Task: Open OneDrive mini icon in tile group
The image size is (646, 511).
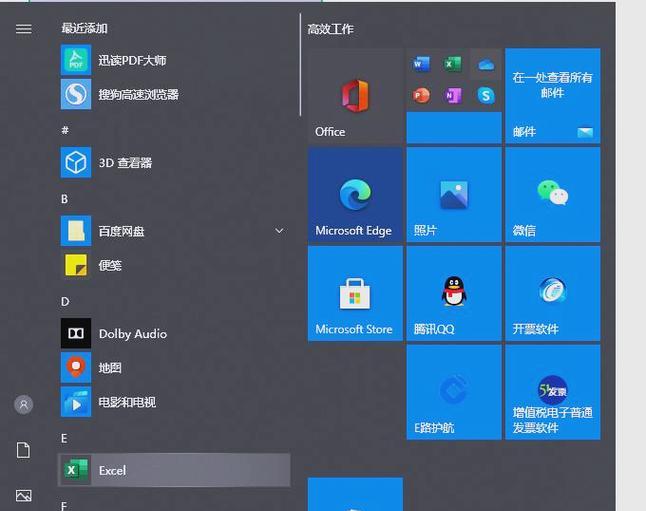Action: pyautogui.click(x=486, y=65)
